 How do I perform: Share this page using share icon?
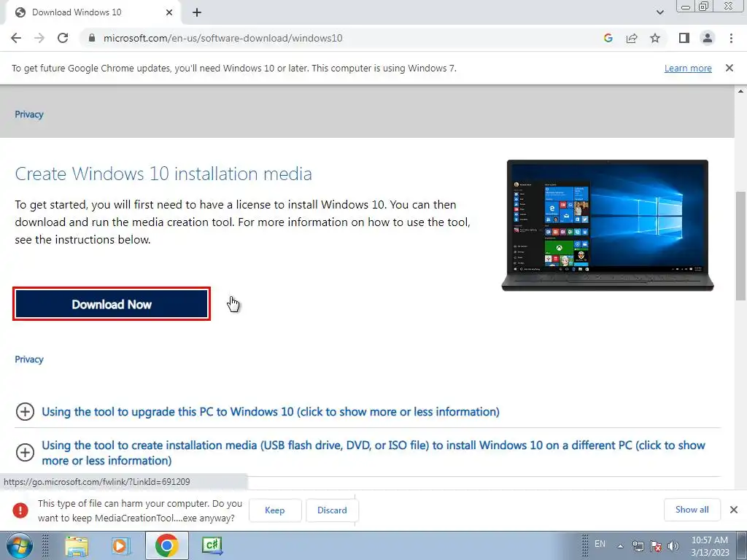coord(632,38)
